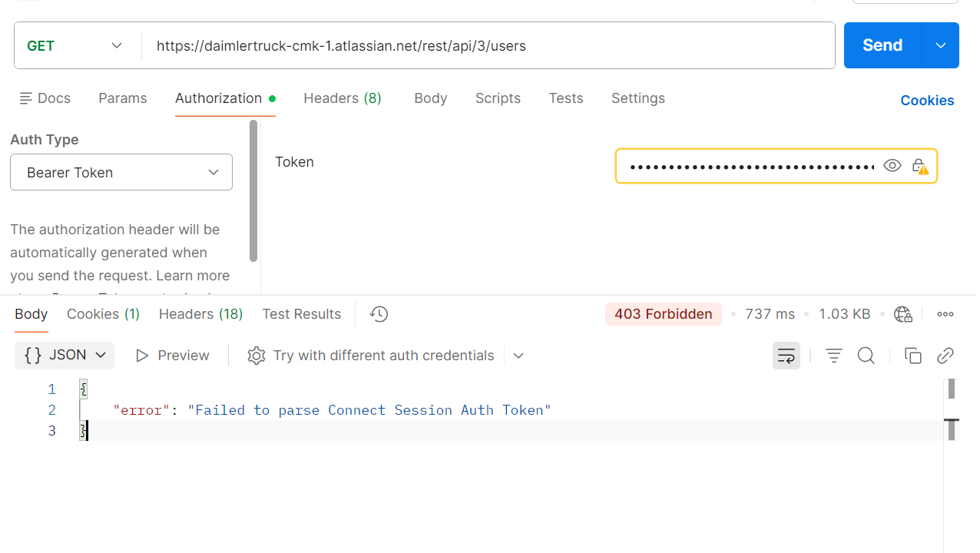The image size is (980, 553).
Task: Show the token with the eye icon
Action: click(892, 166)
